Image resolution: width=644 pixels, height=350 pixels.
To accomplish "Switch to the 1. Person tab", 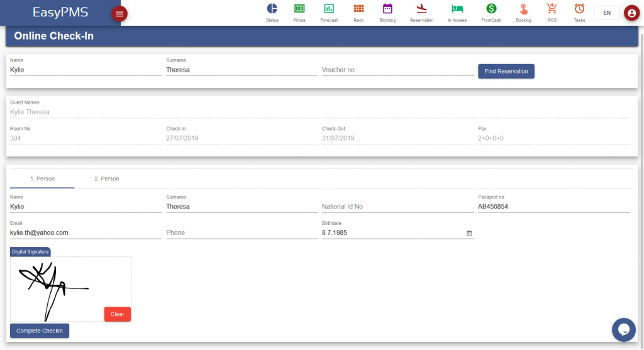I will [42, 179].
